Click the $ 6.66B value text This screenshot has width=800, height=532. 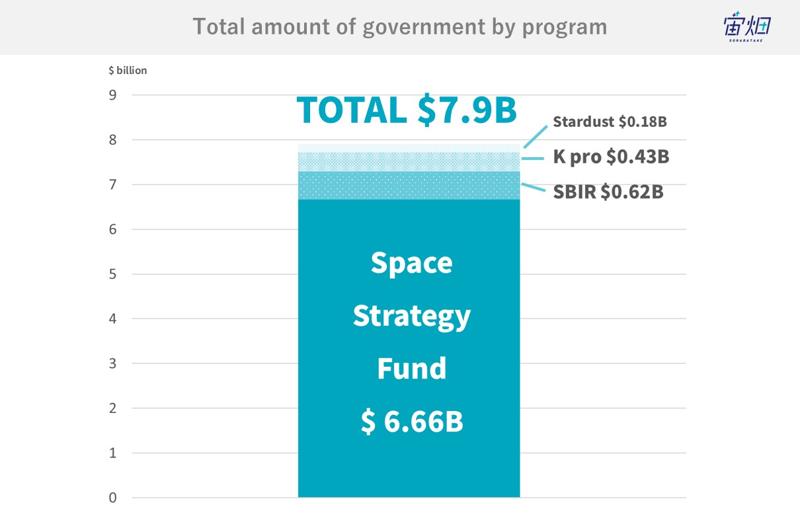pyautogui.click(x=412, y=422)
